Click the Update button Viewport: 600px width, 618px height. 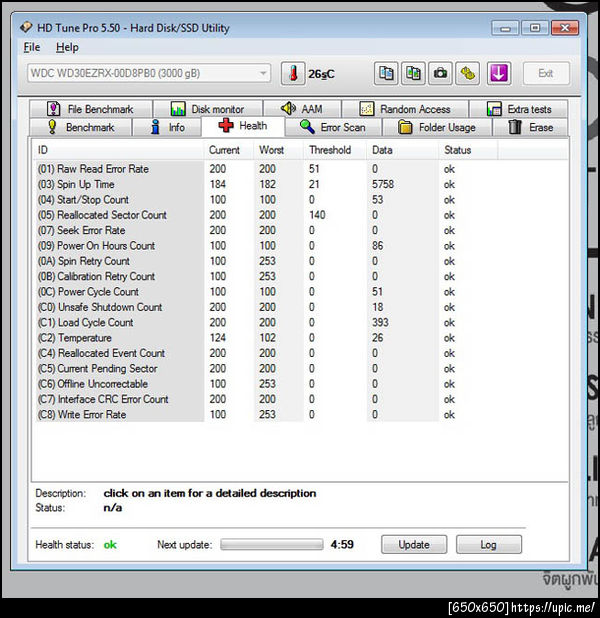pos(414,544)
